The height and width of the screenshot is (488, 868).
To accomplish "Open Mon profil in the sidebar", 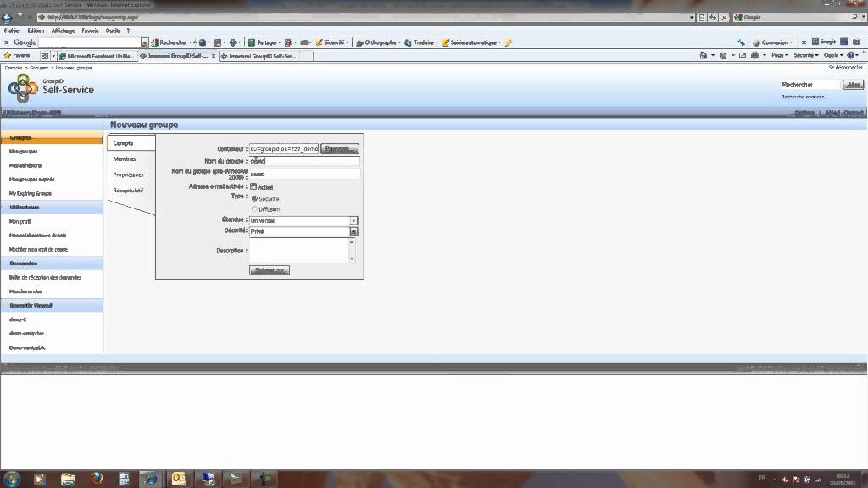I will tap(20, 221).
